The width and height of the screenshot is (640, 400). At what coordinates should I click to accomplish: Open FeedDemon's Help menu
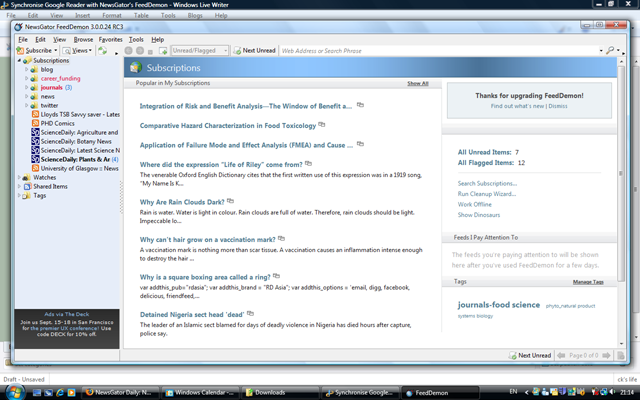pyautogui.click(x=158, y=40)
